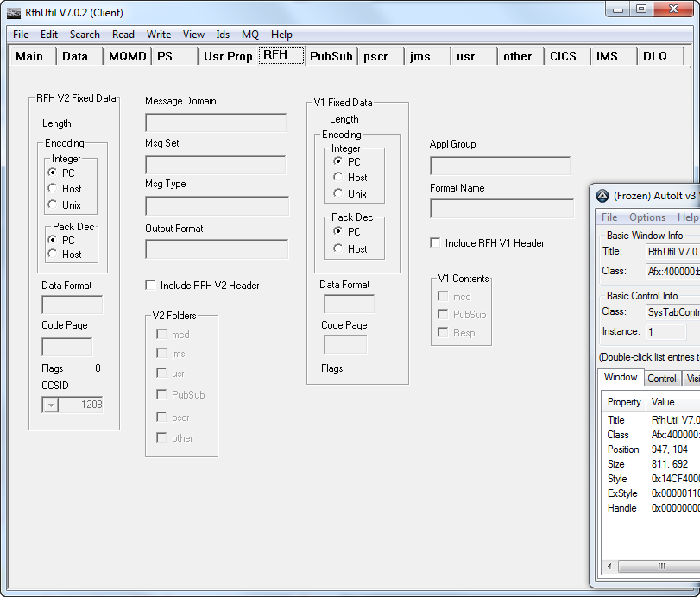Image resolution: width=700 pixels, height=597 pixels.
Task: Toggle Resp checkbox in V1 Contents
Action: coord(443,332)
